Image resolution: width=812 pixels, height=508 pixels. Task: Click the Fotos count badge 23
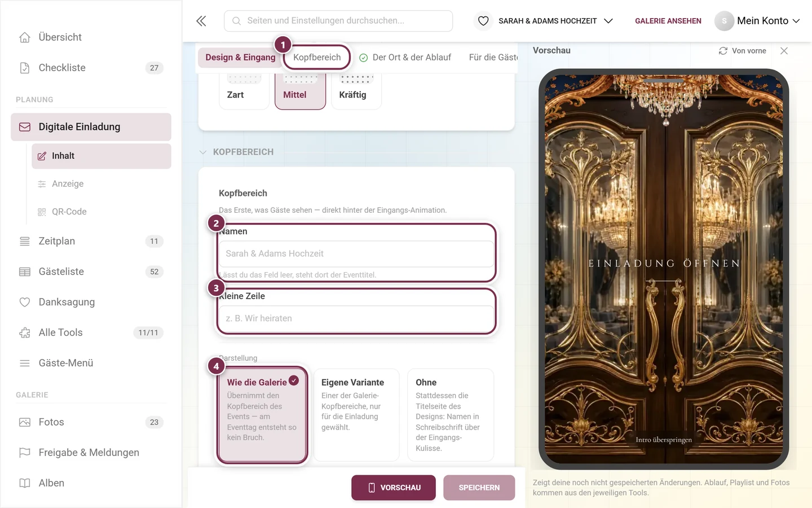click(x=154, y=422)
